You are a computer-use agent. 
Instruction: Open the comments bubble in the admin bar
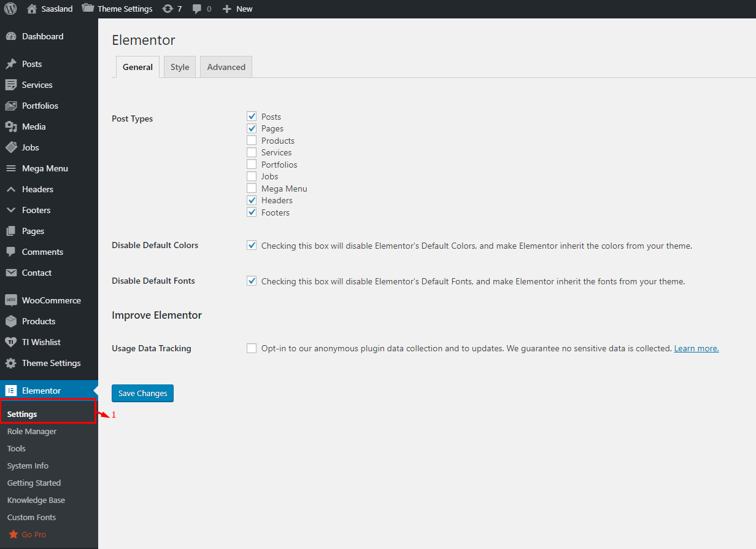195,9
